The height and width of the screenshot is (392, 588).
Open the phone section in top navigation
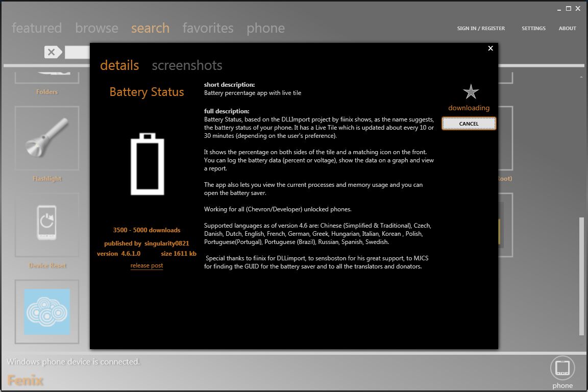tap(265, 28)
